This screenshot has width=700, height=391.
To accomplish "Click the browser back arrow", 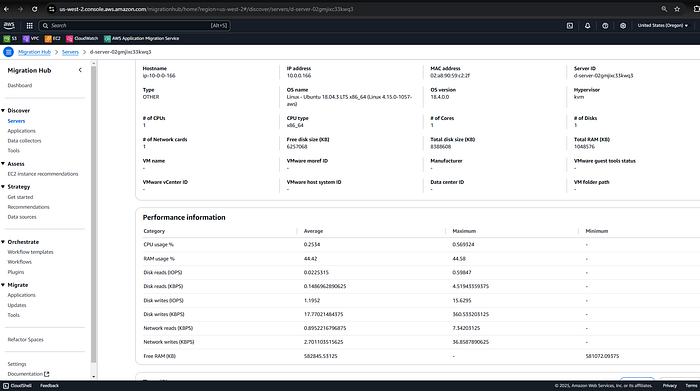I will pyautogui.click(x=6, y=9).
